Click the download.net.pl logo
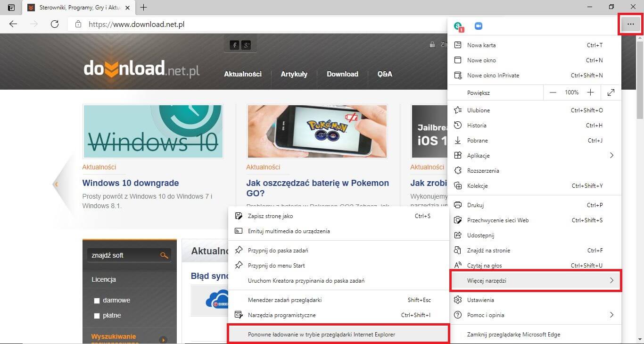 (141, 68)
